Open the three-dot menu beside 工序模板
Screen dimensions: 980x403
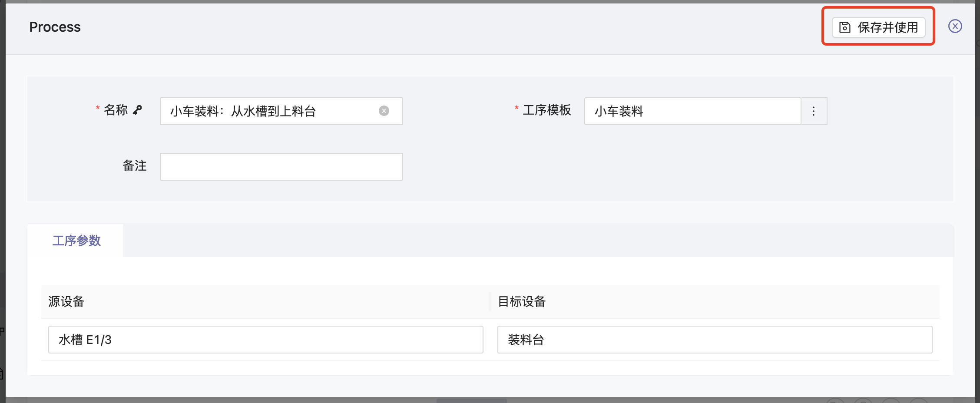click(x=814, y=112)
